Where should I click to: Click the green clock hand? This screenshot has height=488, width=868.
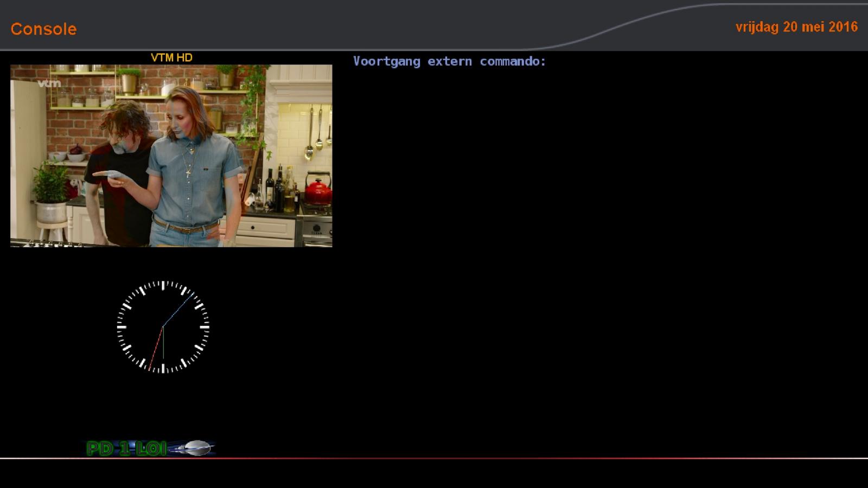[163, 343]
